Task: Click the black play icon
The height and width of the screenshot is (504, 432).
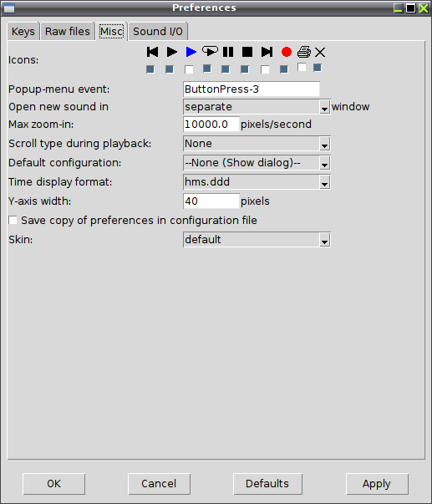Action: point(171,52)
